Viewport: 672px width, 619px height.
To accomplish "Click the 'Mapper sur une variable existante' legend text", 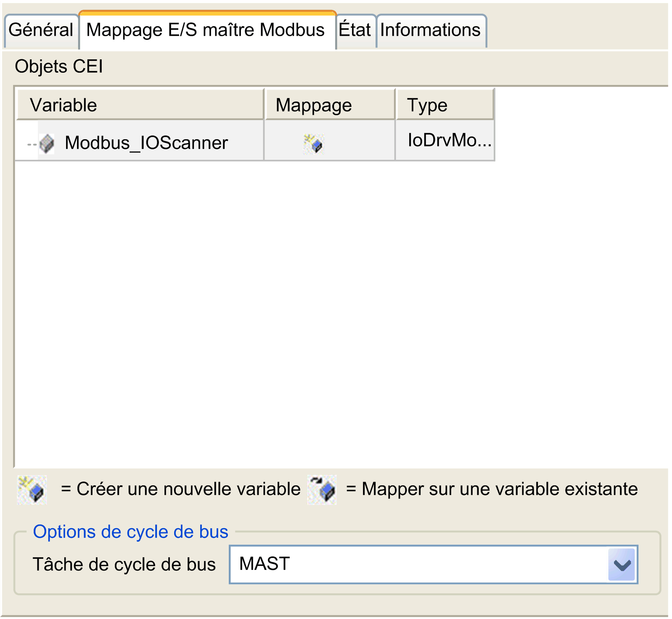I will pos(499,489).
